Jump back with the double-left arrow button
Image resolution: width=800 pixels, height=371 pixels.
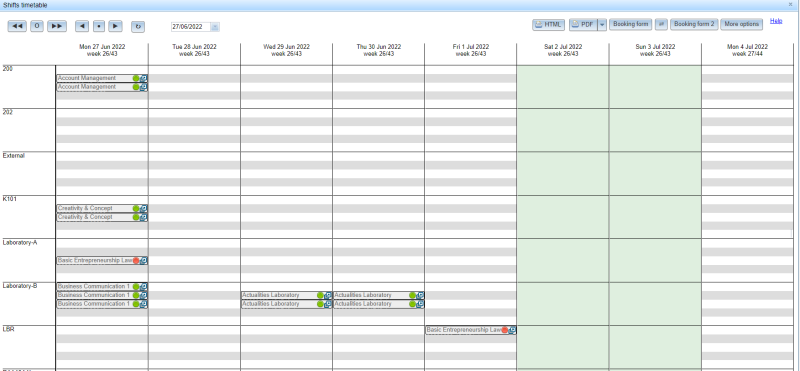tap(17, 27)
